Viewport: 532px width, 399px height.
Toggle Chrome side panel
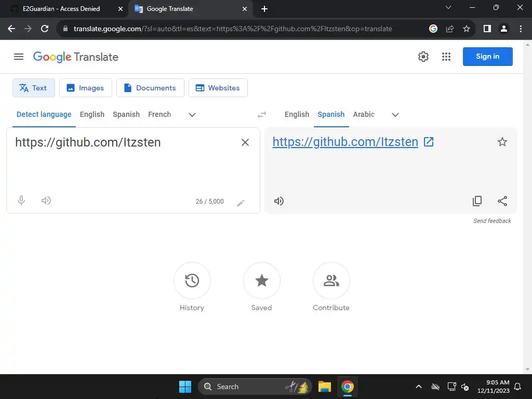pyautogui.click(x=487, y=29)
